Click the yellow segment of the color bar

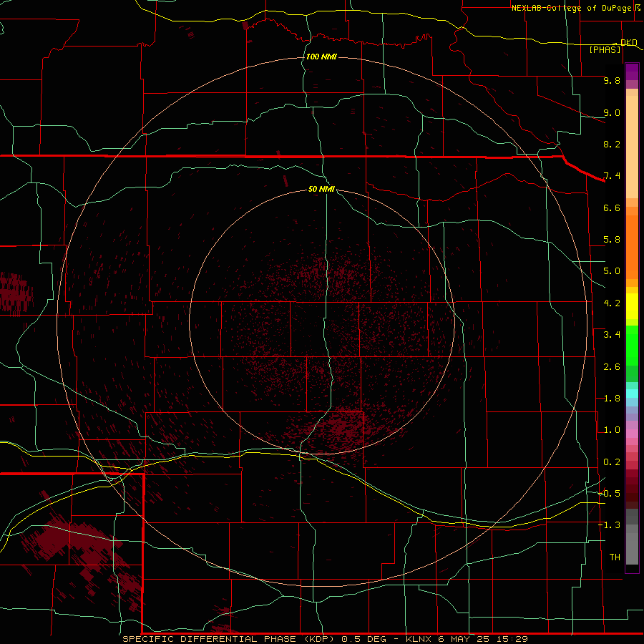(x=632, y=306)
